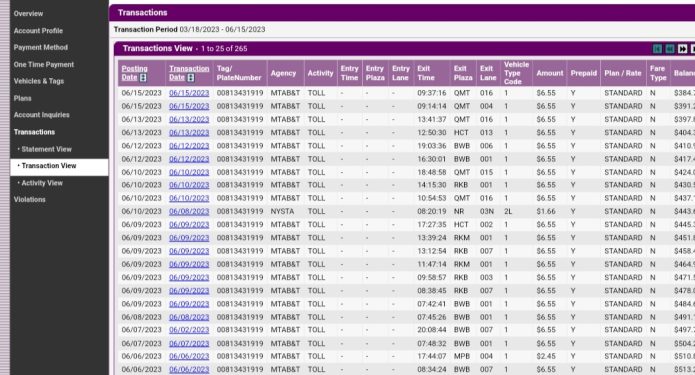This screenshot has height=375, width=695.
Task: Go to previous transactions page
Action: [x=670, y=49]
